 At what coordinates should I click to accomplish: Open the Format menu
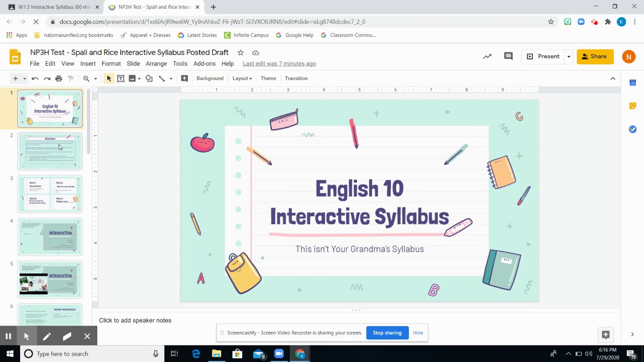pyautogui.click(x=111, y=64)
